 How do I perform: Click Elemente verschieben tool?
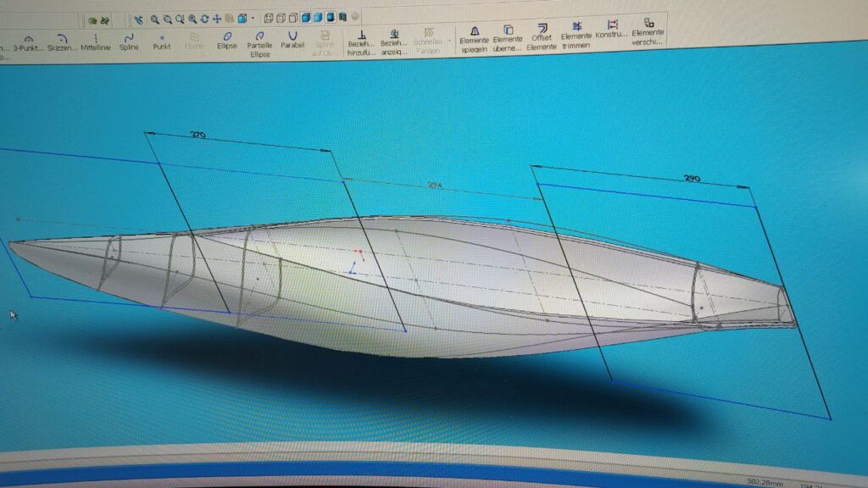click(x=647, y=31)
